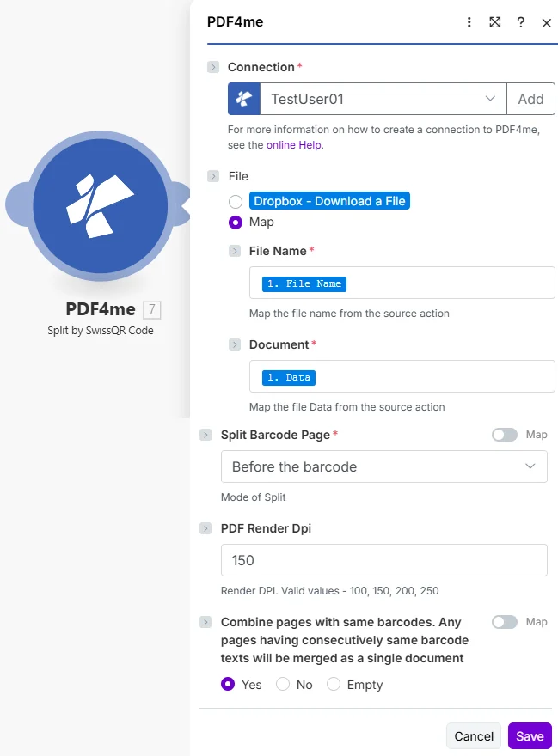Click the 'Split by SwissQR Code' module label
558x756 pixels.
click(x=101, y=331)
